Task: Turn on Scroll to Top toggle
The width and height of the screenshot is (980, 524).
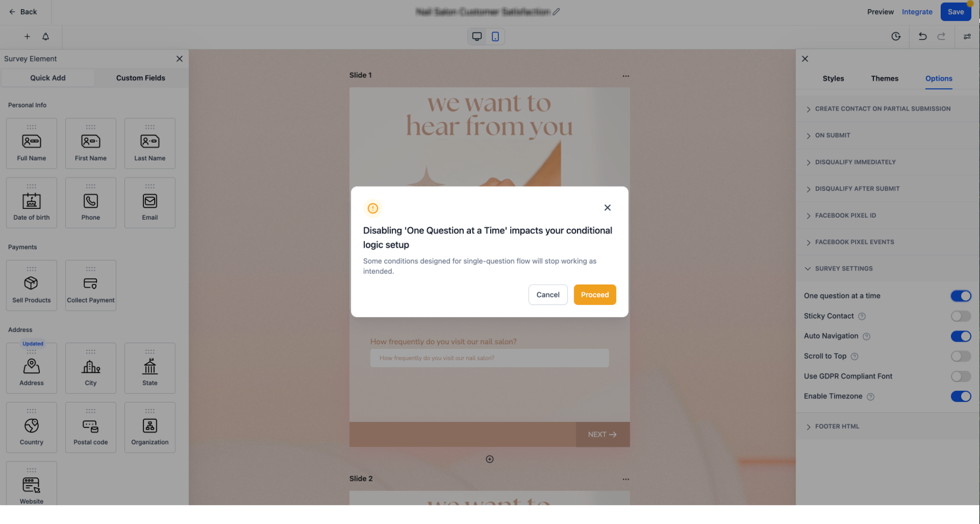Action: pyautogui.click(x=961, y=356)
